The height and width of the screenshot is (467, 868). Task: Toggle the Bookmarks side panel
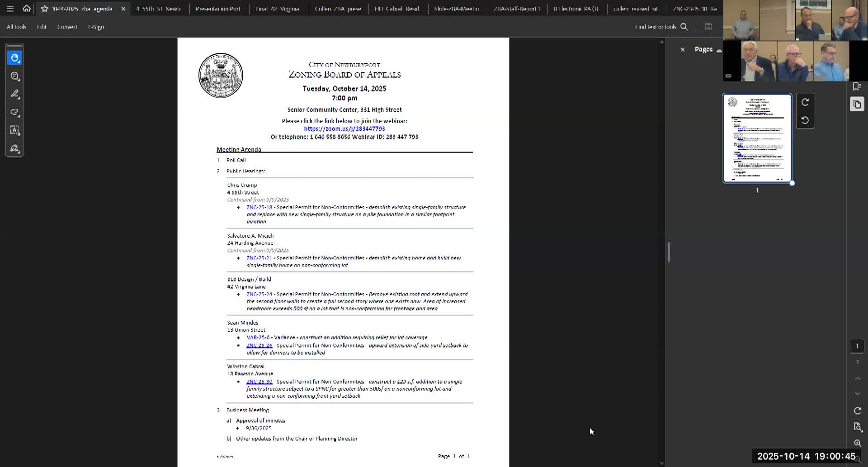pyautogui.click(x=857, y=86)
